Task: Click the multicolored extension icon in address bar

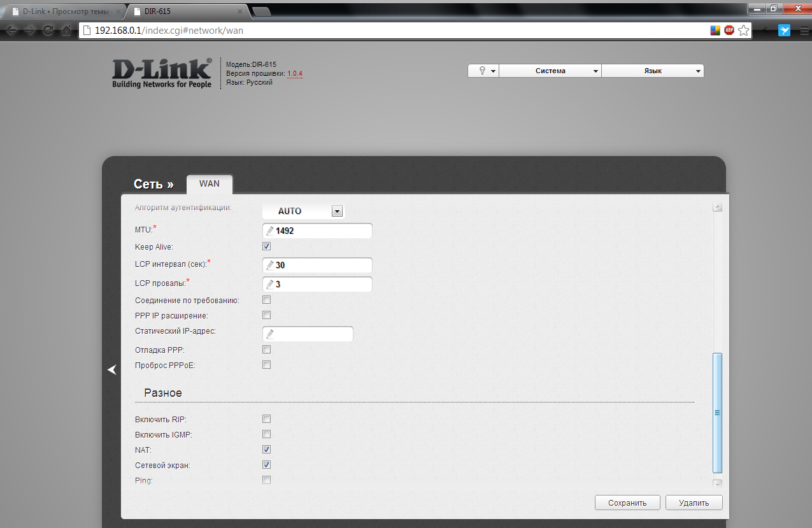Action: [716, 30]
